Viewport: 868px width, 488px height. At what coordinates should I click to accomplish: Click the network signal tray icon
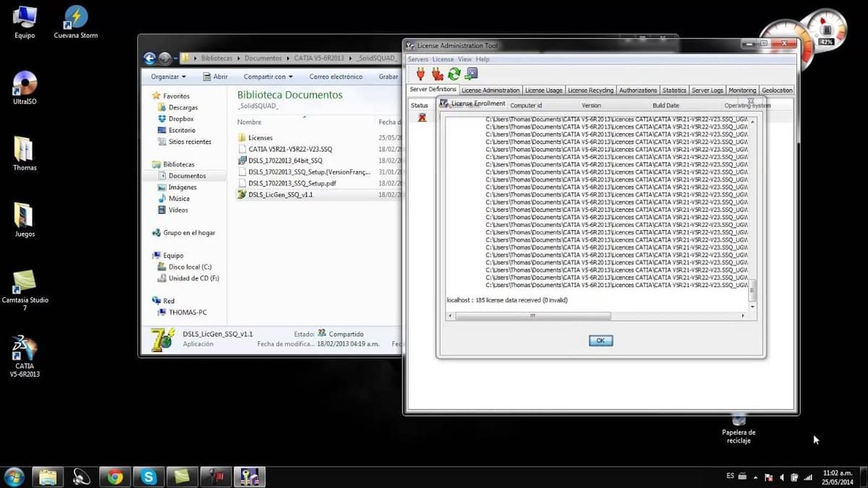pyautogui.click(x=808, y=477)
